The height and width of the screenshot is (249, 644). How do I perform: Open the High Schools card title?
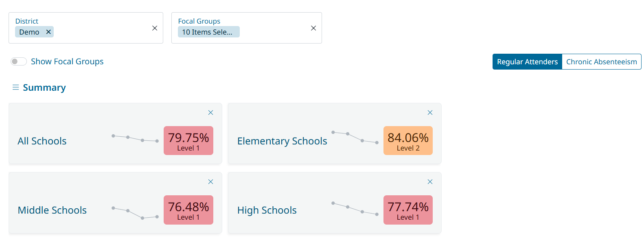[x=267, y=210]
